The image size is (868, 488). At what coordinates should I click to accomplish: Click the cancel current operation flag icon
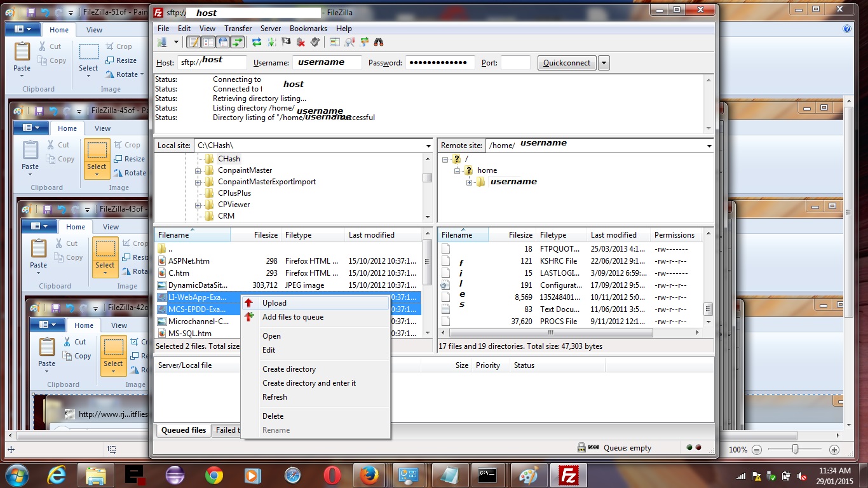286,42
